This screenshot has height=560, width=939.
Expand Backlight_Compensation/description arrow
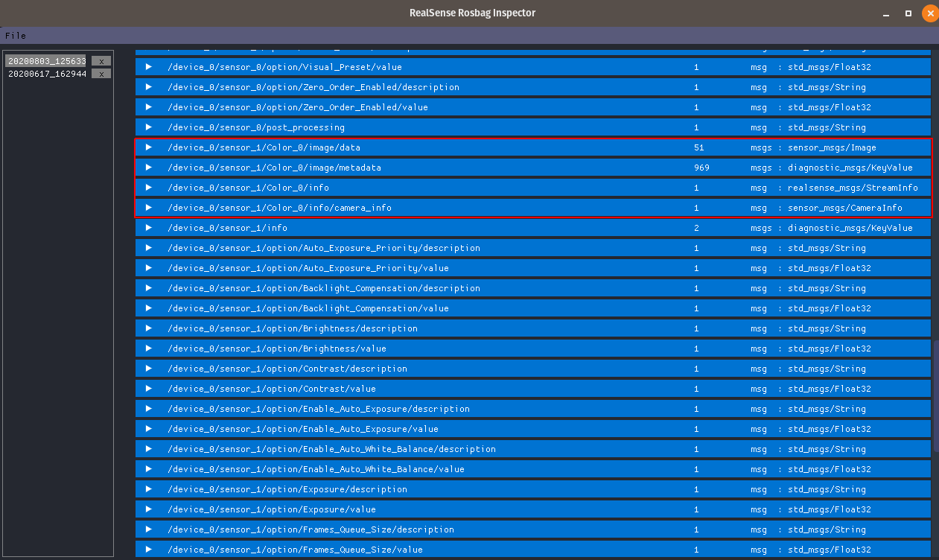tap(148, 288)
